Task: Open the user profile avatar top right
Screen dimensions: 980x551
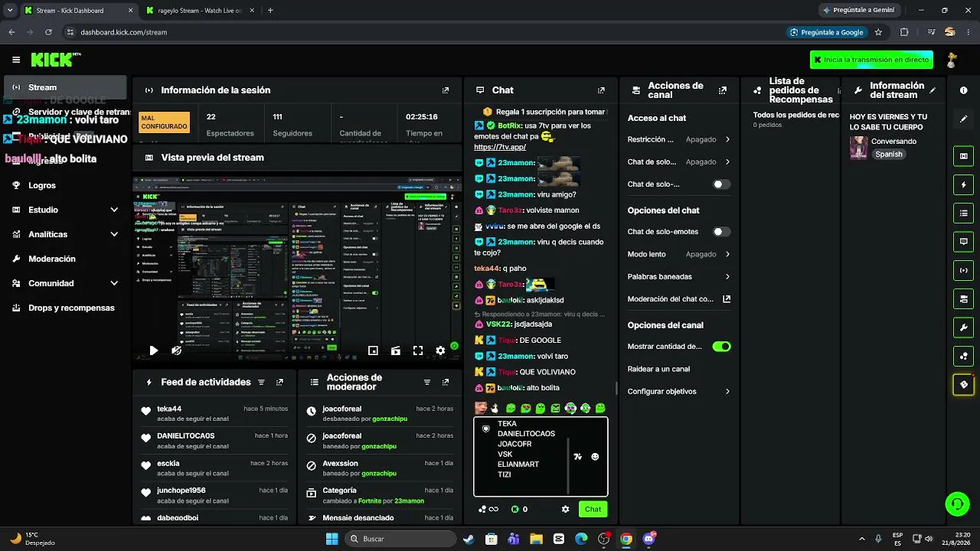Action: point(952,60)
